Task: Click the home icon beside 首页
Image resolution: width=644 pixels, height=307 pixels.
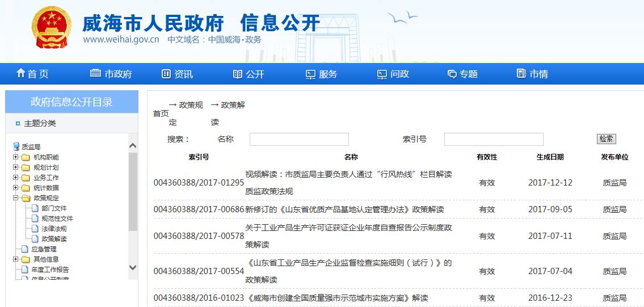Action: tap(21, 73)
